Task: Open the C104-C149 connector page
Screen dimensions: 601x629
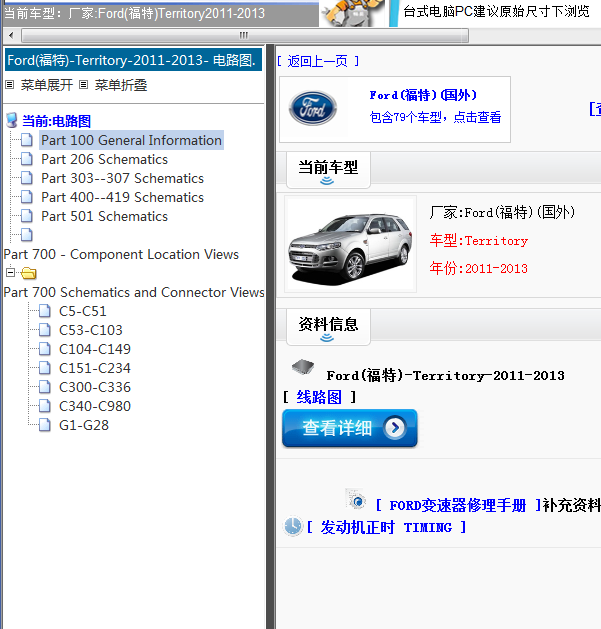Action: pyautogui.click(x=95, y=349)
